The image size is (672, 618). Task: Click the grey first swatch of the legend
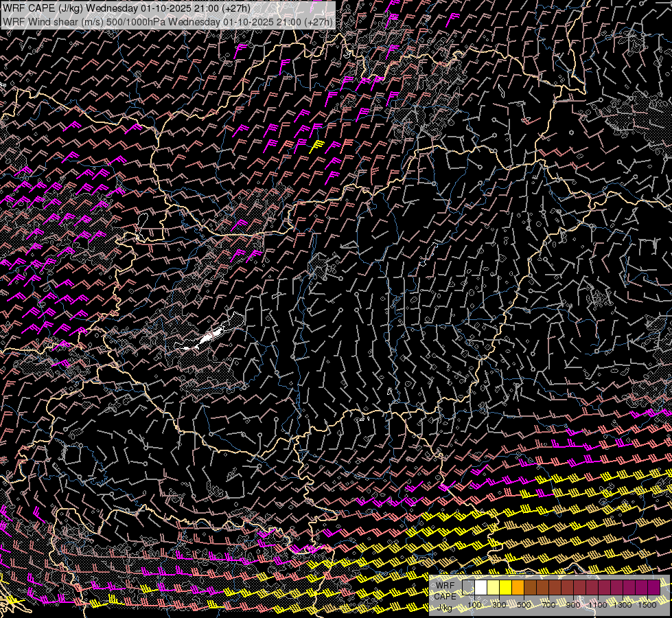468,587
